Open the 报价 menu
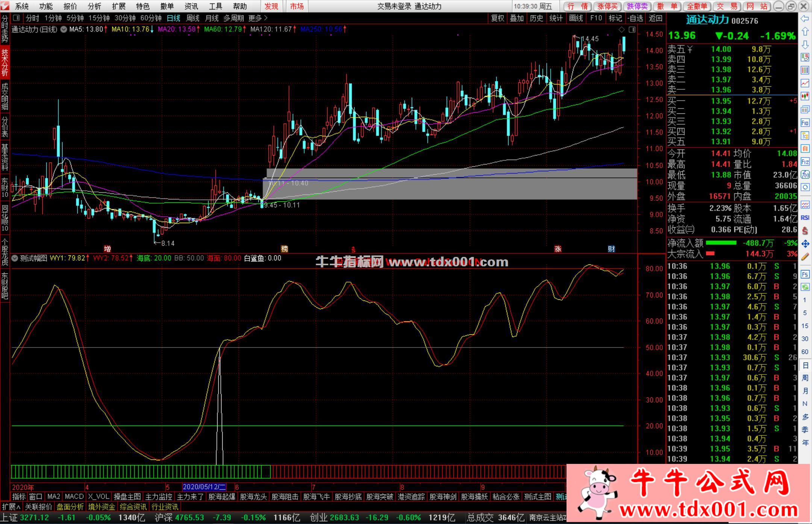Viewport: 812px width, 524px height. (x=70, y=6)
